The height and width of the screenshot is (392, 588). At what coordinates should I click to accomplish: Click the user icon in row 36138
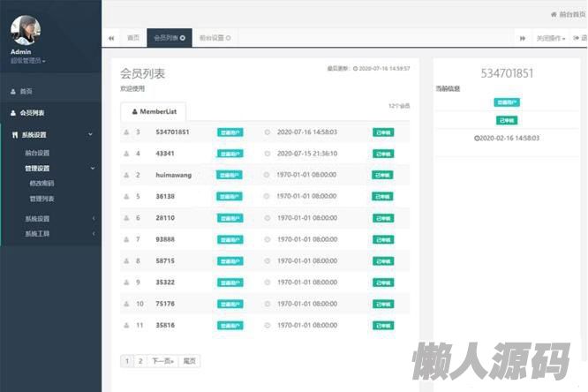[x=126, y=196]
